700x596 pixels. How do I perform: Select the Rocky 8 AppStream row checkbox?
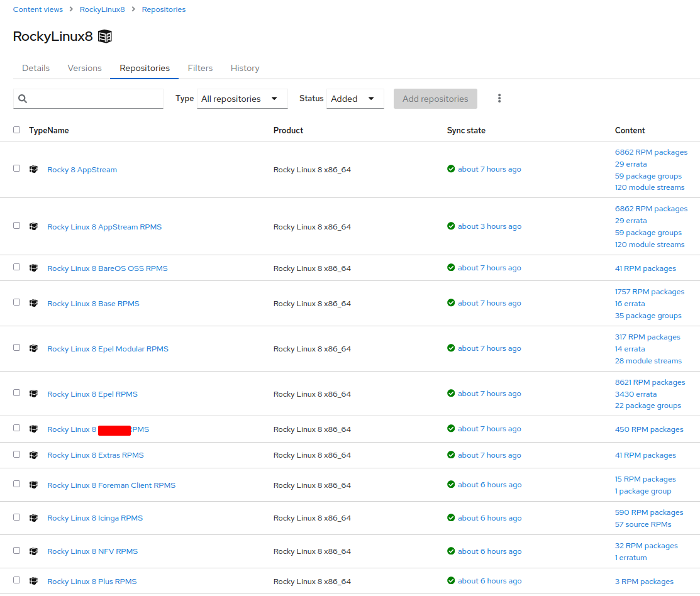pyautogui.click(x=16, y=168)
